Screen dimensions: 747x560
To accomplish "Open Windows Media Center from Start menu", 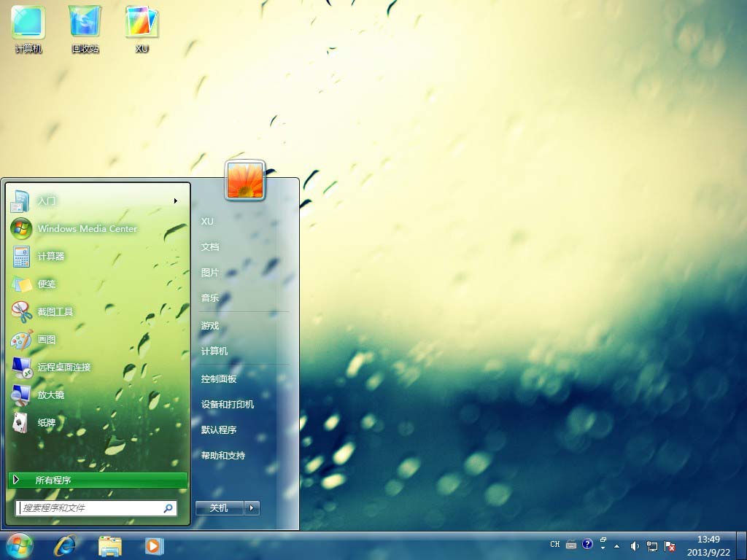I will pos(87,229).
